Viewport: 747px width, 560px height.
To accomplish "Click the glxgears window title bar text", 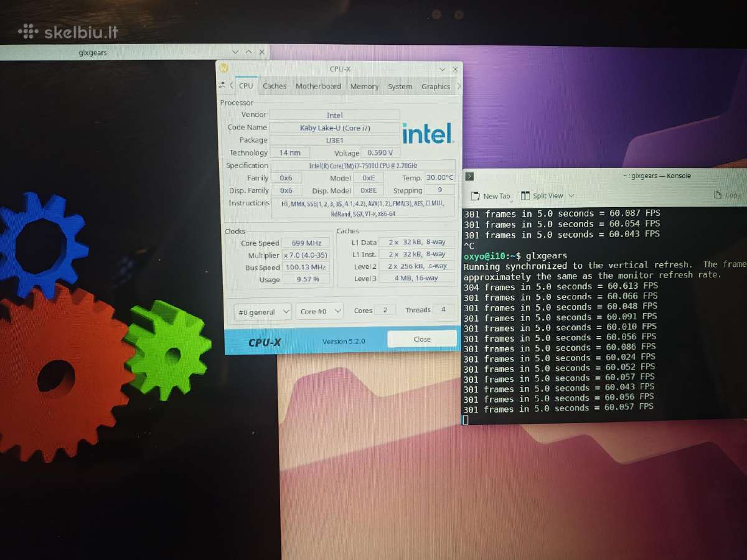I will 93,53.
